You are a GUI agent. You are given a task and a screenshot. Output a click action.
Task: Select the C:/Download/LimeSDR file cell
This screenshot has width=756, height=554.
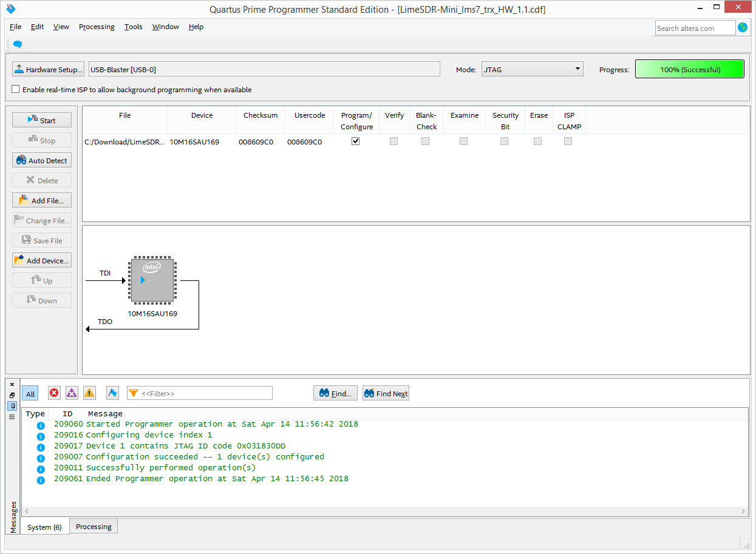[124, 141]
